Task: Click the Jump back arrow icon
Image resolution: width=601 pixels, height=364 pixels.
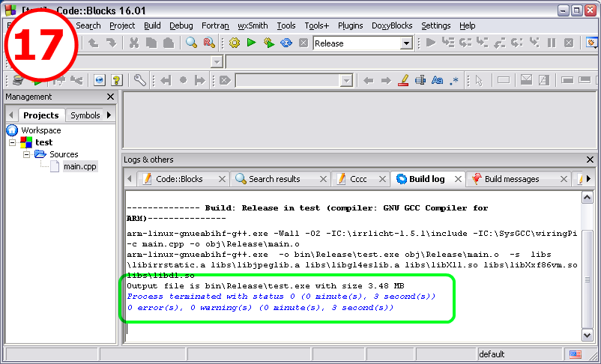Action: [x=166, y=80]
